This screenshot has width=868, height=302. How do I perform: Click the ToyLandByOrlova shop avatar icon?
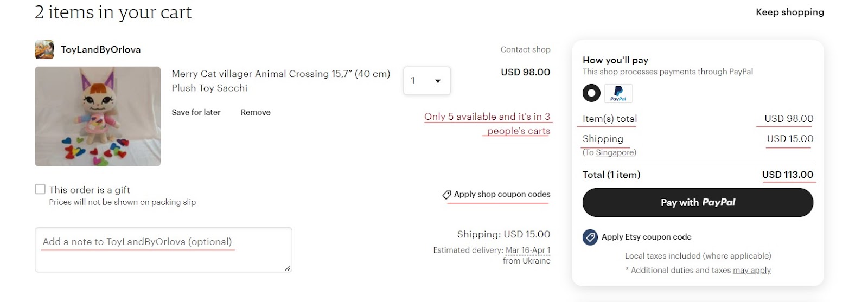44,49
